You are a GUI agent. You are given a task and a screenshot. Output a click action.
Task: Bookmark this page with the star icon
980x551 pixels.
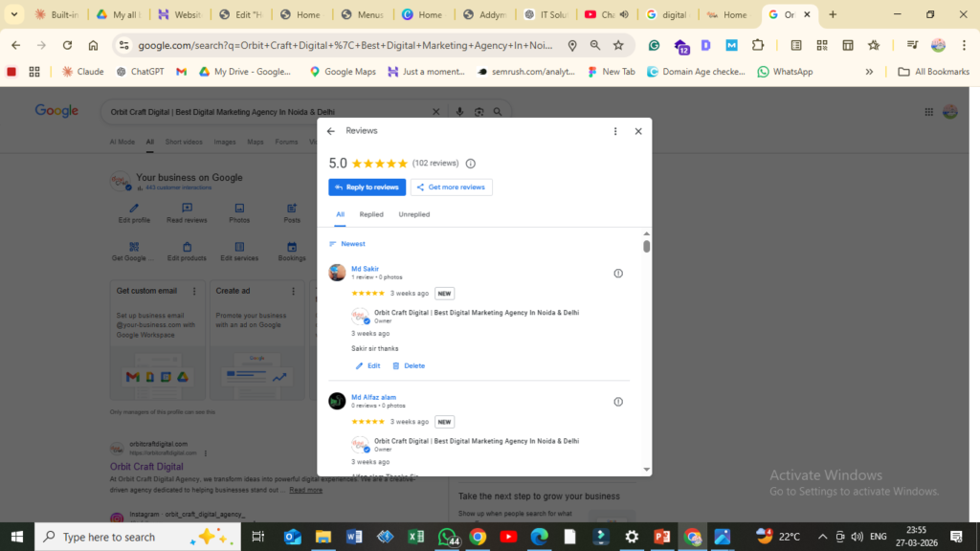pyautogui.click(x=618, y=45)
